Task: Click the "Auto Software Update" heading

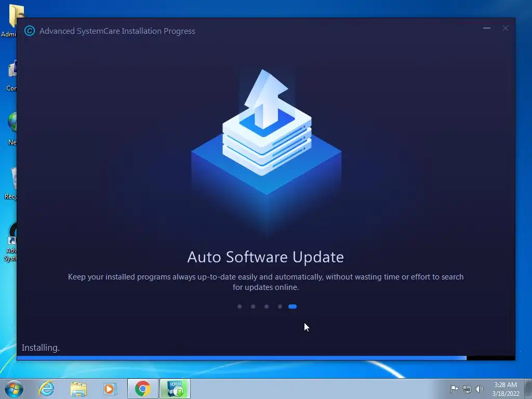Action: coord(265,257)
